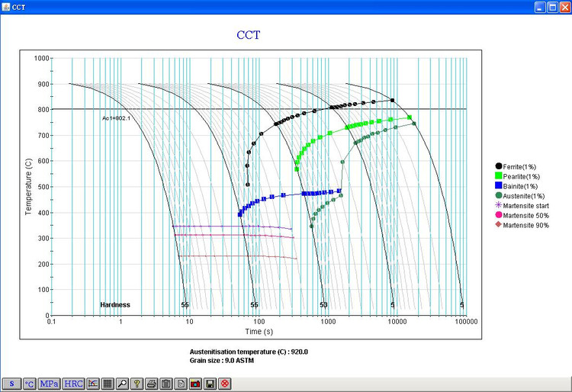
Task: Click the 's' time unit button
Action: coord(11,383)
